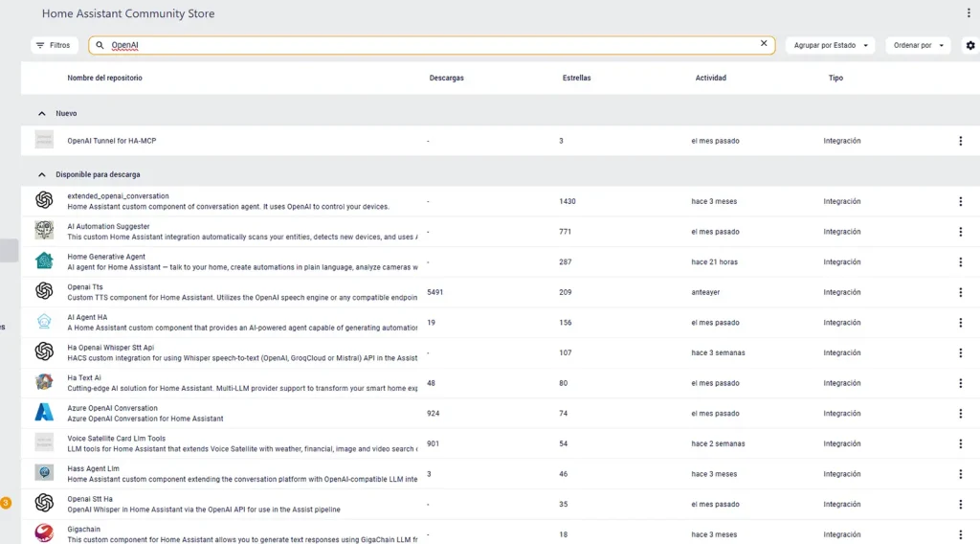Sort by Tipo column header
Viewport: 980px width, 544px height.
point(835,79)
